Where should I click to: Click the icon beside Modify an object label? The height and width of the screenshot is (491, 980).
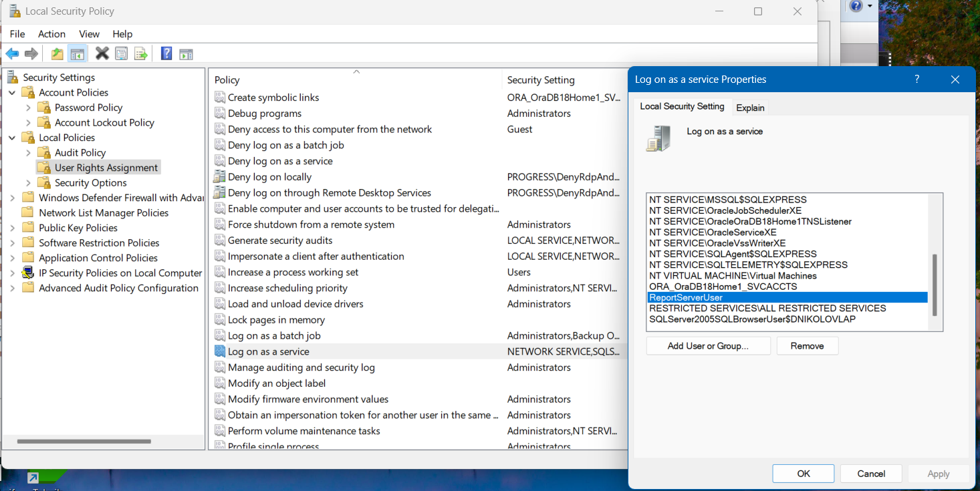[x=220, y=383]
